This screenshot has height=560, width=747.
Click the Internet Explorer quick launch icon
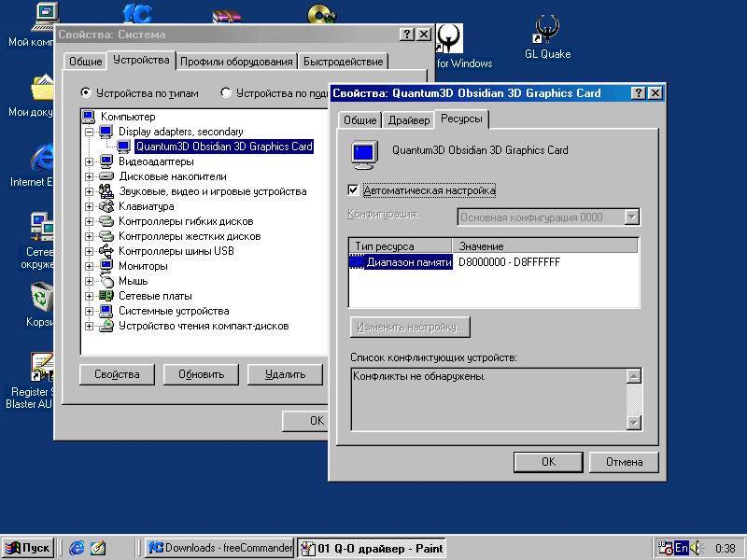[77, 548]
